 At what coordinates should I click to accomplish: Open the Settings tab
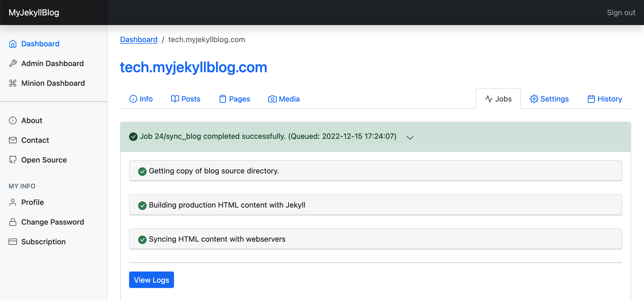pos(549,99)
